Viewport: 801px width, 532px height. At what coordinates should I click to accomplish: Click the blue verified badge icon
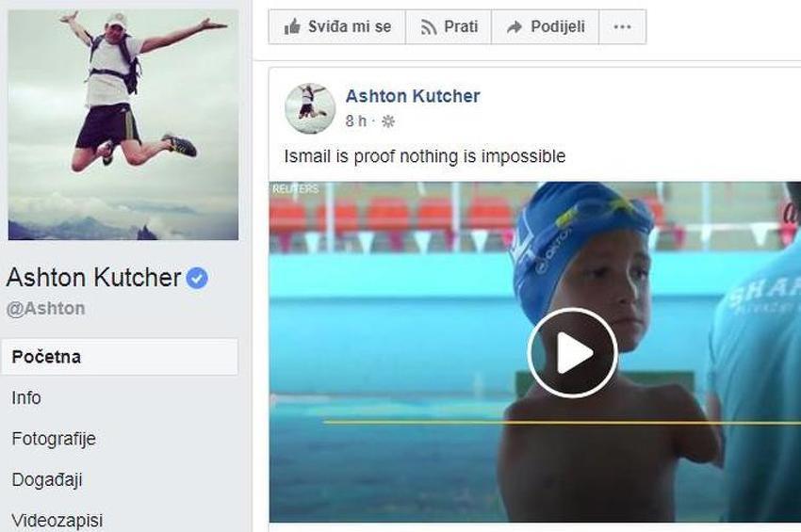point(197,279)
